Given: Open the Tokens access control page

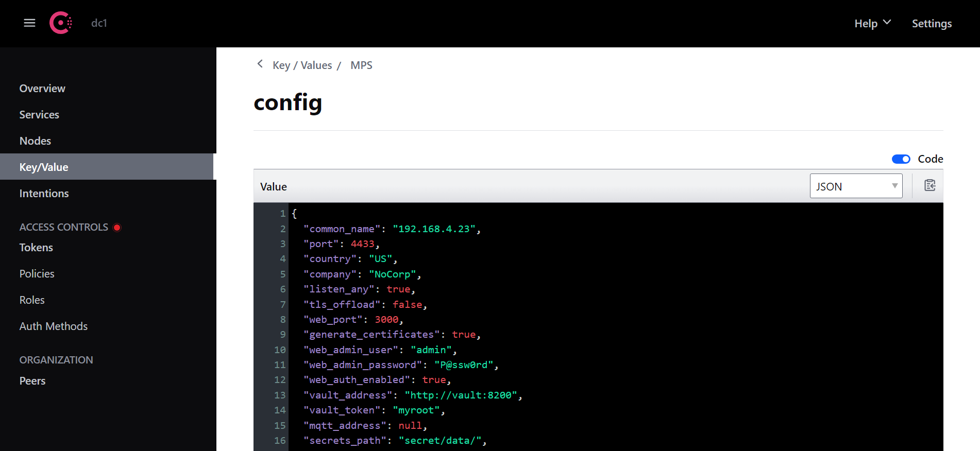Looking at the screenshot, I should tap(36, 248).
